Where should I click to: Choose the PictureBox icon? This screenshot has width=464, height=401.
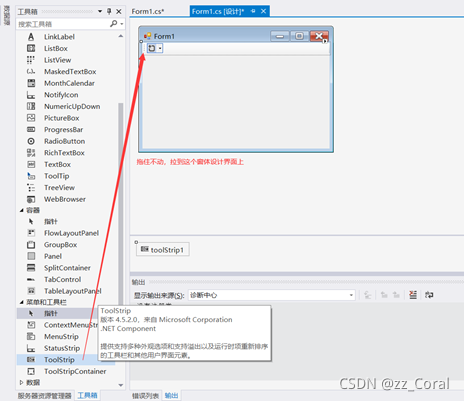coord(31,118)
